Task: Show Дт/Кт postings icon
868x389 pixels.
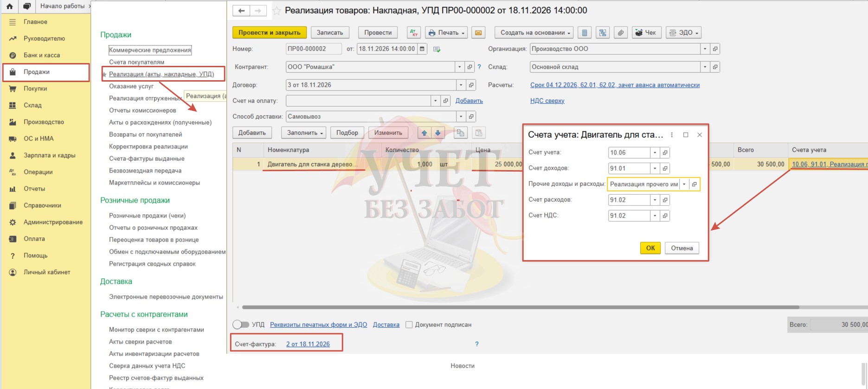Action: point(414,32)
